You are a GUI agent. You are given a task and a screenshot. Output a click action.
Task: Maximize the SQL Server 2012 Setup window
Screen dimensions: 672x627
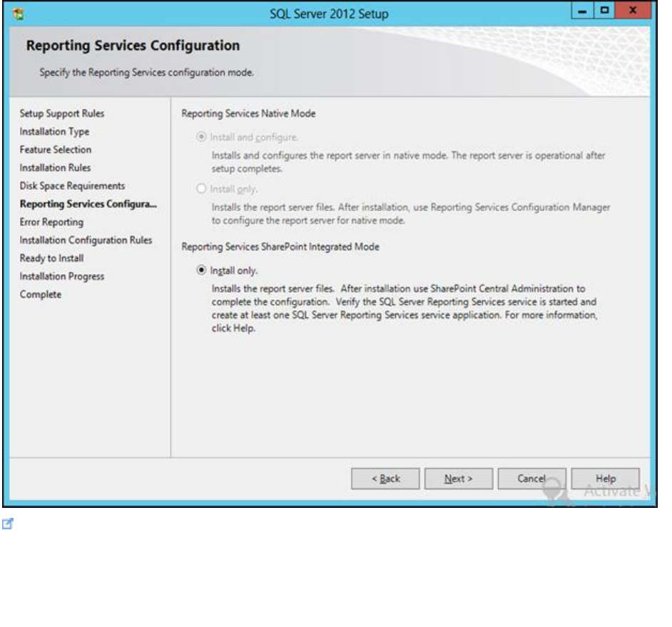point(604,11)
